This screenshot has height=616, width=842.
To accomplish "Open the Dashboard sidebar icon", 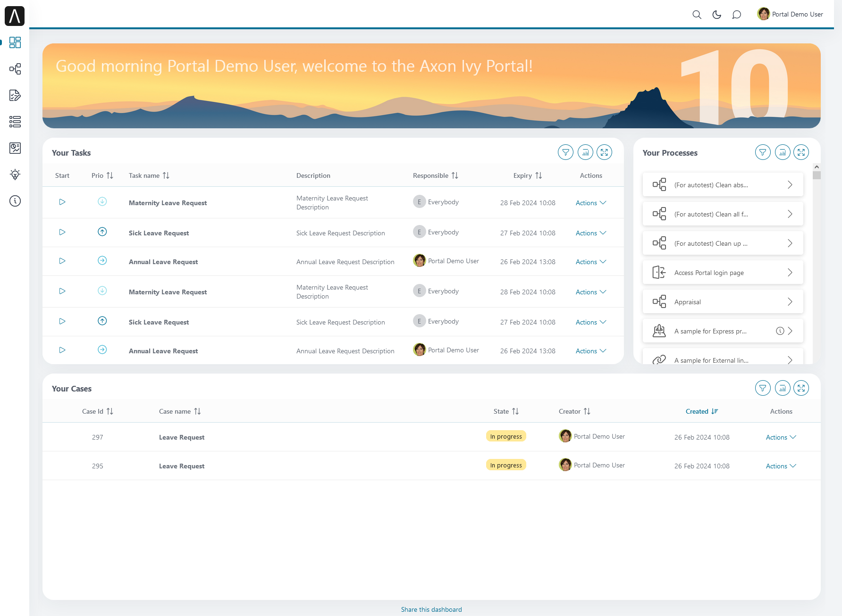I will (x=15, y=42).
